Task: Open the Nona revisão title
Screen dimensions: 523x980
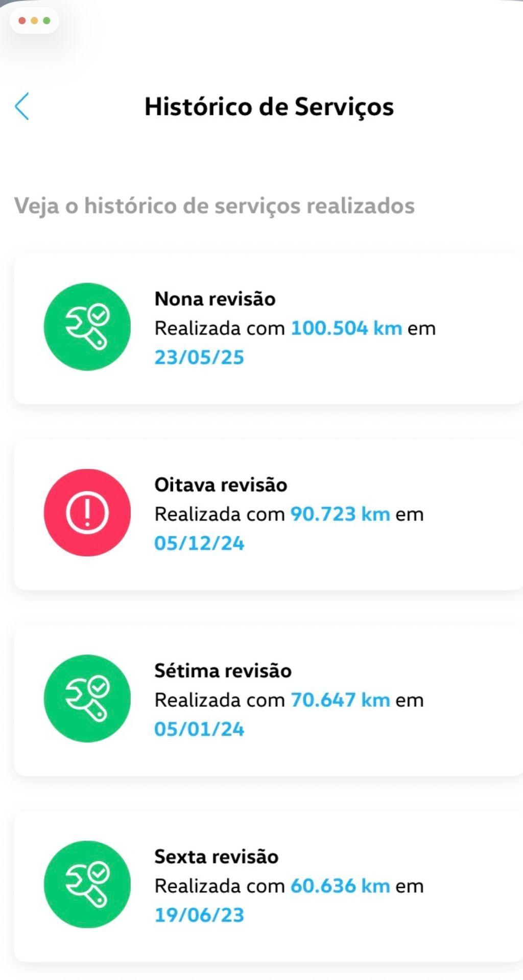Action: coord(215,299)
